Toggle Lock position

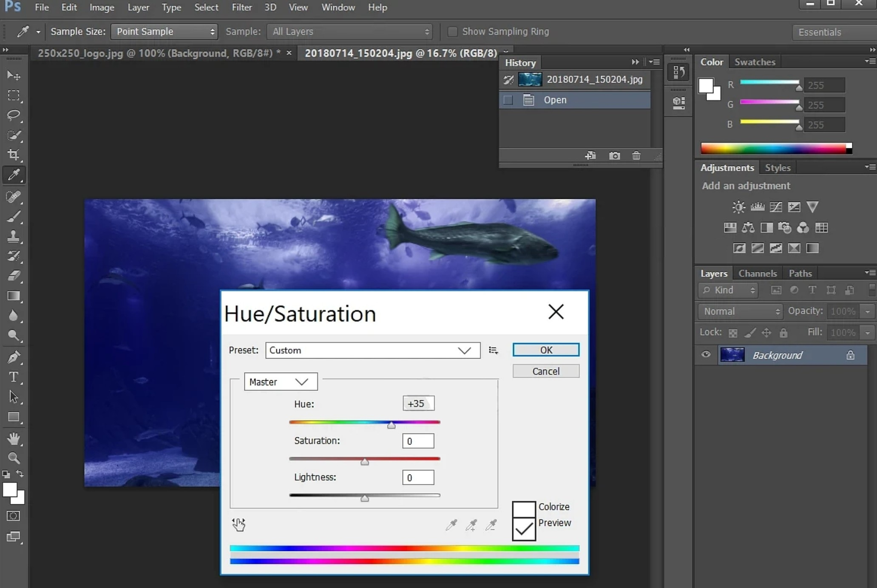pyautogui.click(x=766, y=333)
